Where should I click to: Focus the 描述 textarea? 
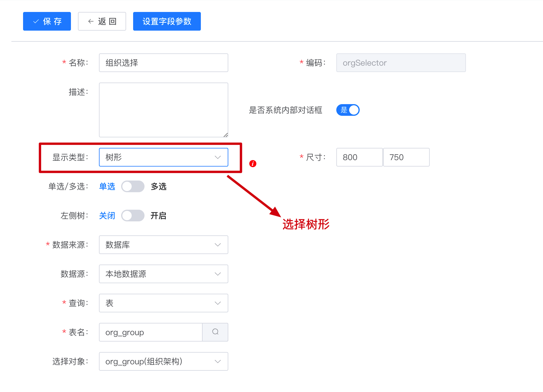point(163,110)
